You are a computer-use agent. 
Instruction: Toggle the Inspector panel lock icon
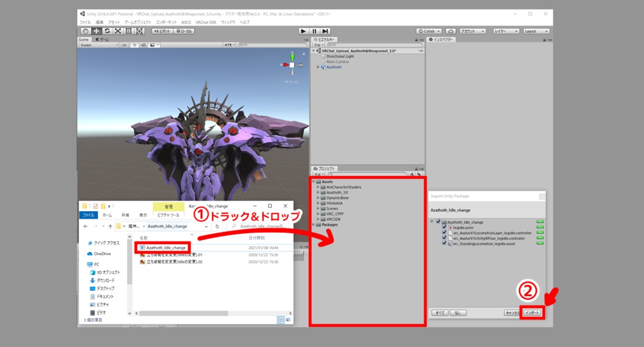[544, 40]
